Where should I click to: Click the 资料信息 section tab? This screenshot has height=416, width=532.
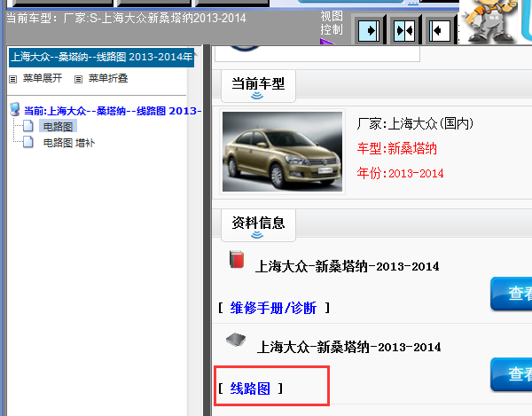tap(258, 224)
